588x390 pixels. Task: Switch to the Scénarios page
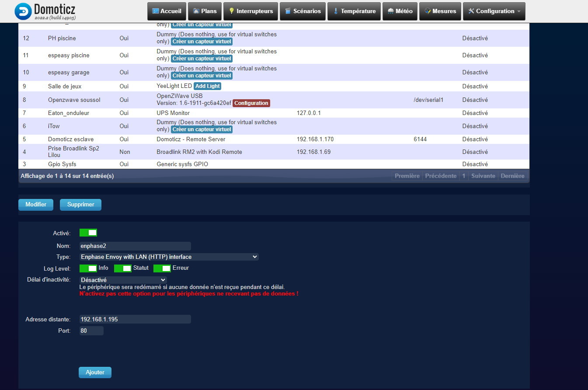pos(303,11)
